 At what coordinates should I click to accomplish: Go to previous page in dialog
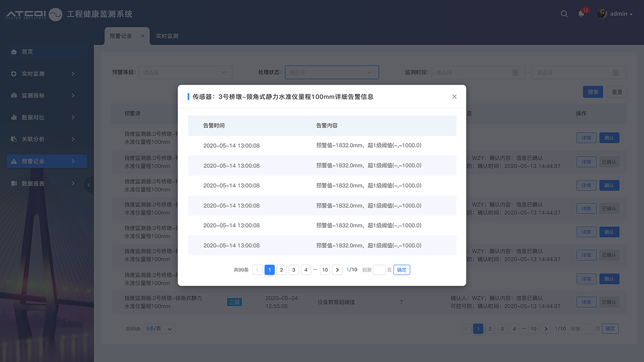coord(257,270)
